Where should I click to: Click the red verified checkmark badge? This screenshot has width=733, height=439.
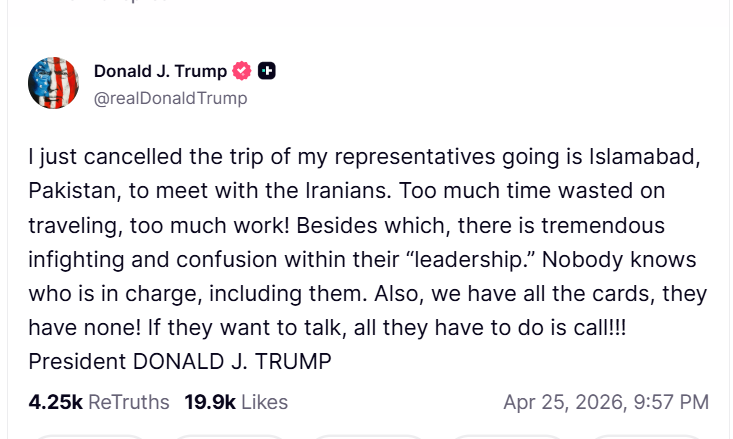coord(241,71)
